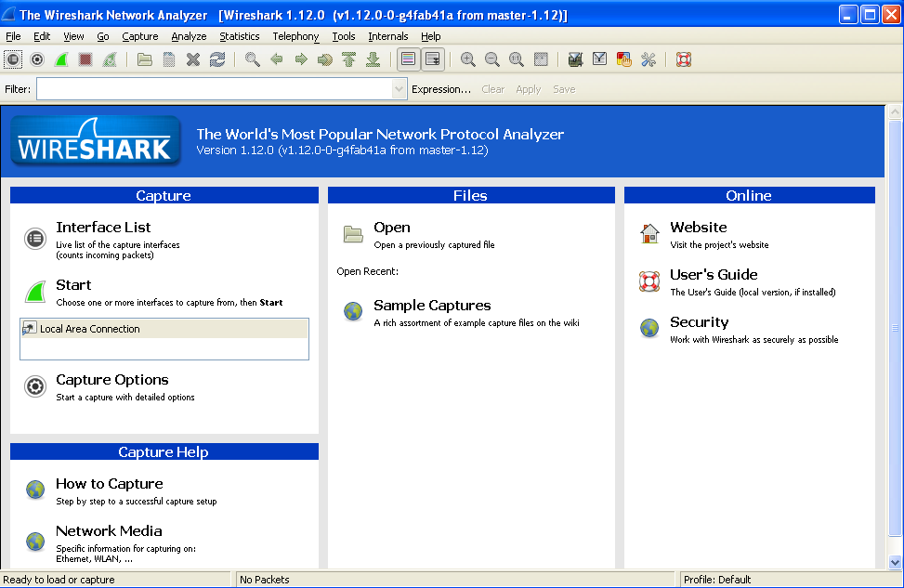The image size is (904, 588).
Task: Click the scrollbar down arrow
Action: click(x=894, y=562)
